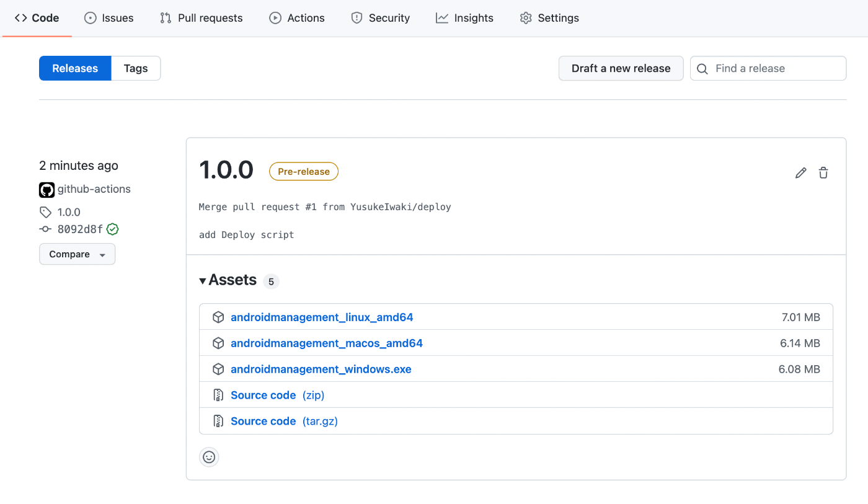868x504 pixels.
Task: Click the '2 minutes ago' timestamp
Action: pos(79,166)
